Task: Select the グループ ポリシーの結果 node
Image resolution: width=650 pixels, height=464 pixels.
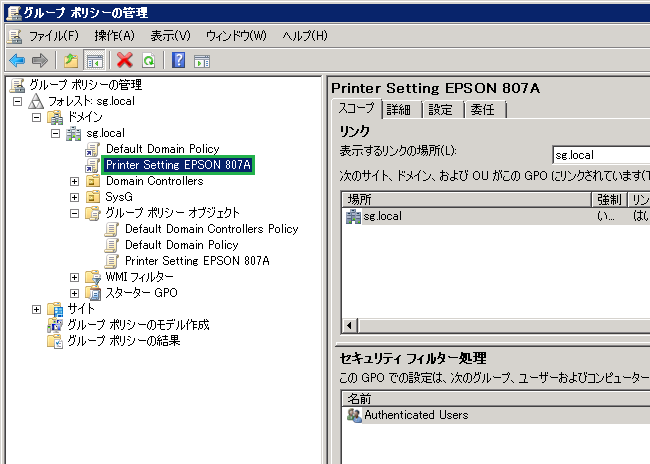Action: click(x=124, y=341)
